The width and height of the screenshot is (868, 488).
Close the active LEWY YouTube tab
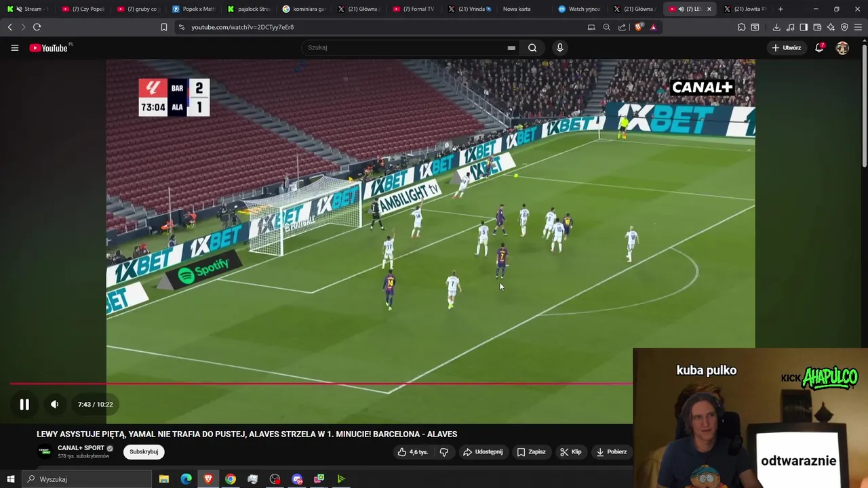709,9
